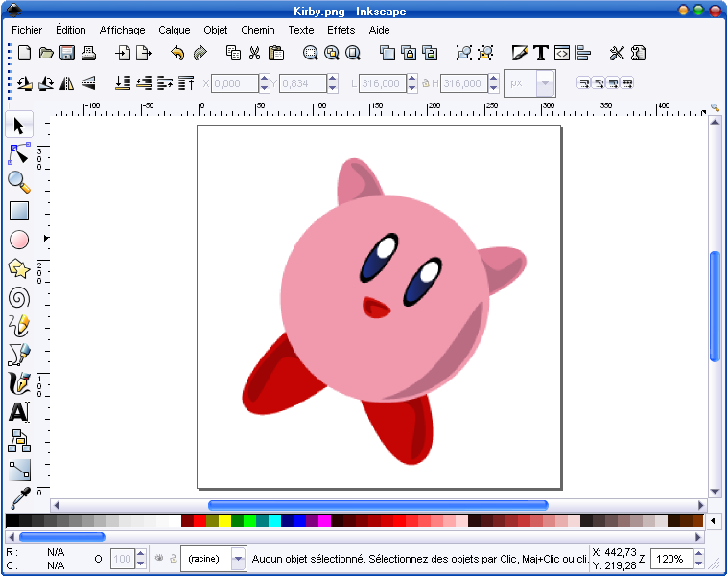Open the XML editor

pyautogui.click(x=562, y=53)
